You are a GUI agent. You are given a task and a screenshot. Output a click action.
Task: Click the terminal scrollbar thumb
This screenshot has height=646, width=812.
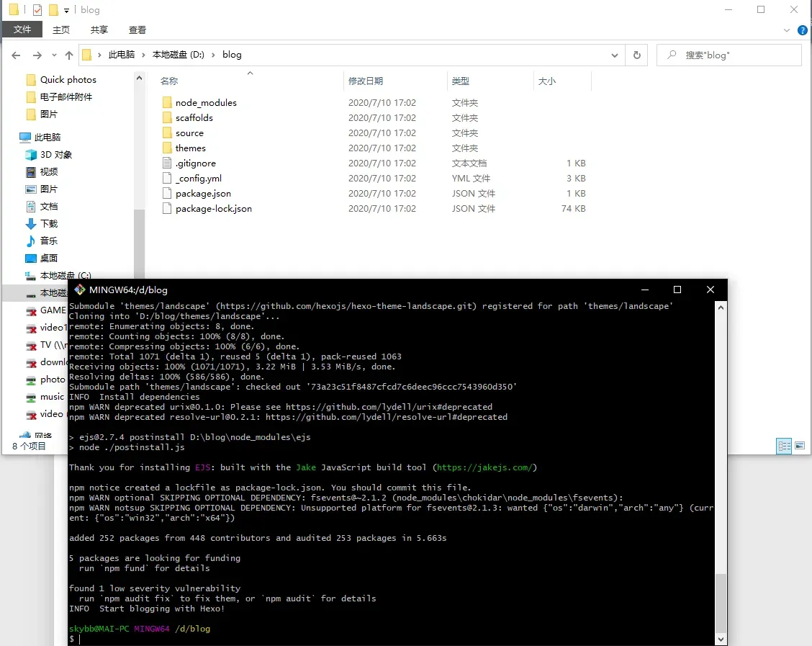pos(721,603)
